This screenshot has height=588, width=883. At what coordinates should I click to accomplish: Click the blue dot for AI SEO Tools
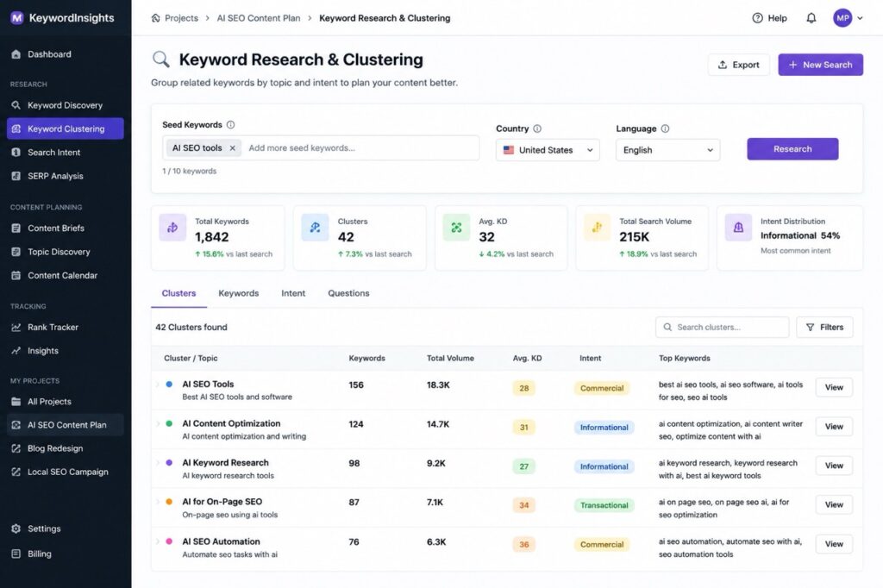169,385
